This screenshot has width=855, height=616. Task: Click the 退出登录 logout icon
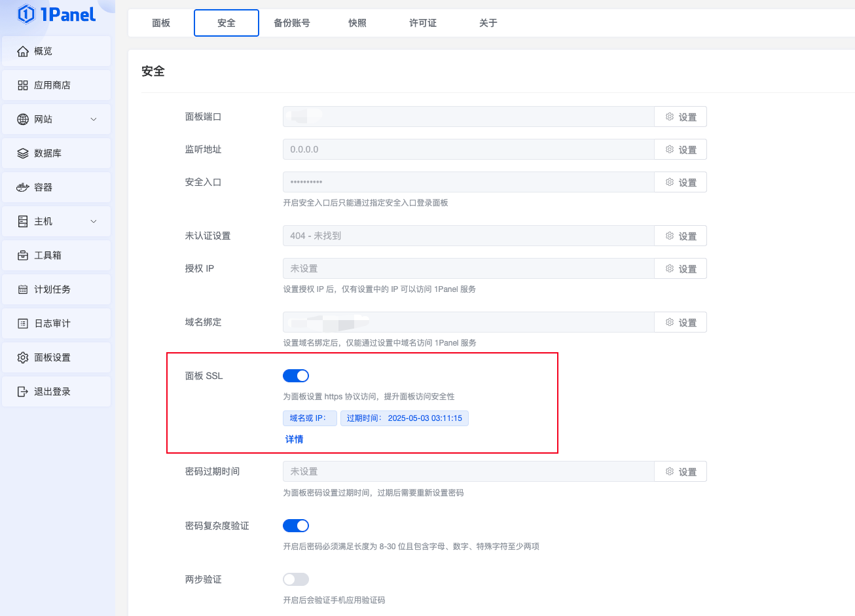pos(23,391)
